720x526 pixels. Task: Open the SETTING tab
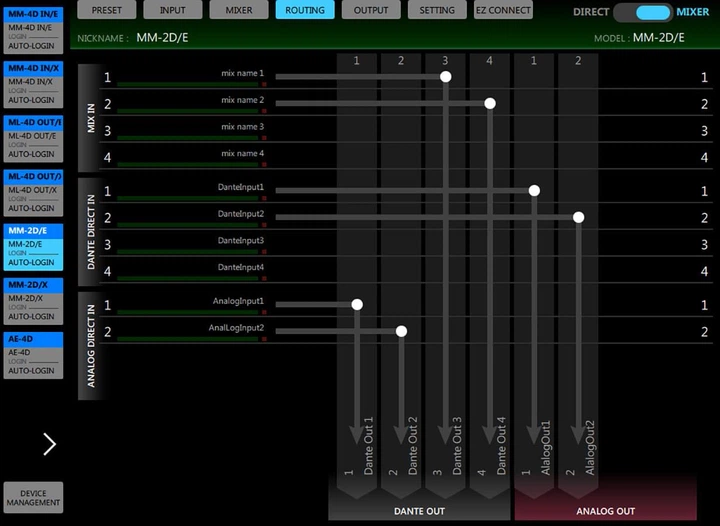coord(437,10)
